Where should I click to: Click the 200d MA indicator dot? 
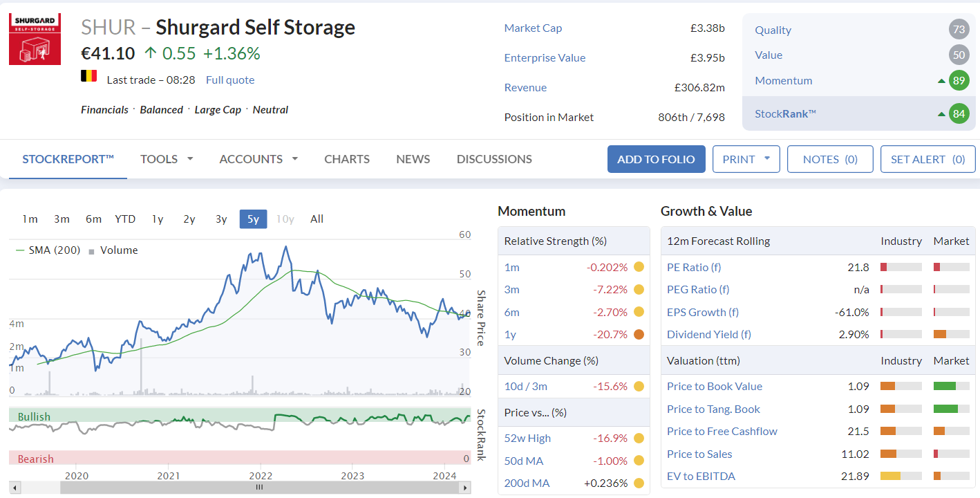639,483
